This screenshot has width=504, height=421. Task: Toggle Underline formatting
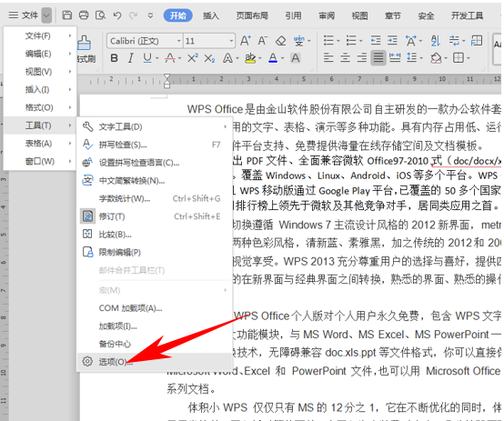147,58
